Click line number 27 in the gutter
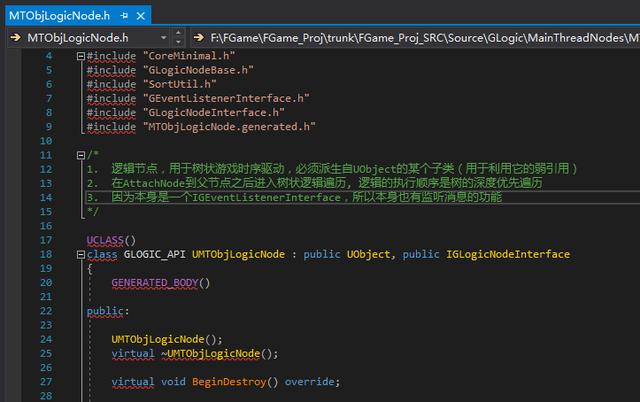 coord(44,382)
